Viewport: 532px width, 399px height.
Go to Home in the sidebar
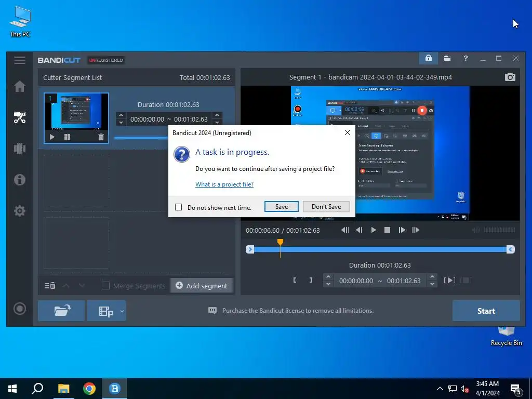20,86
